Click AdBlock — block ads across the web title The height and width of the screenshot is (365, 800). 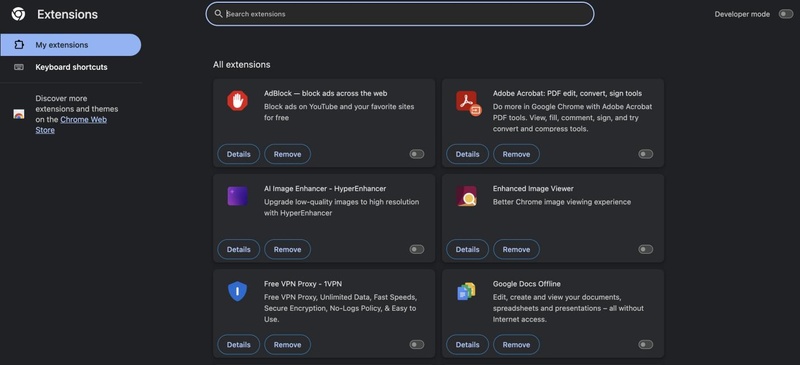326,93
